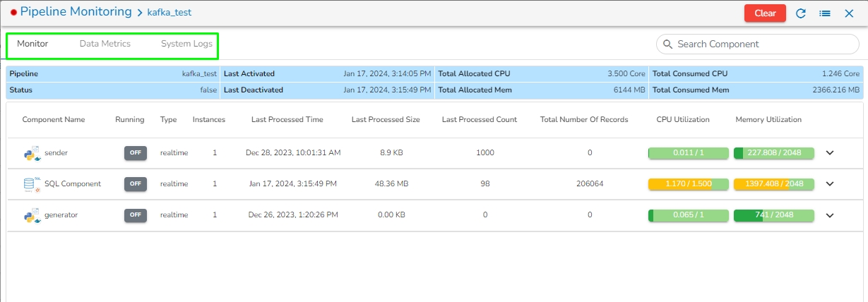Screen dimensions: 868x302
Task: Click the kafka_test breadcrumb link
Action: coord(169,13)
